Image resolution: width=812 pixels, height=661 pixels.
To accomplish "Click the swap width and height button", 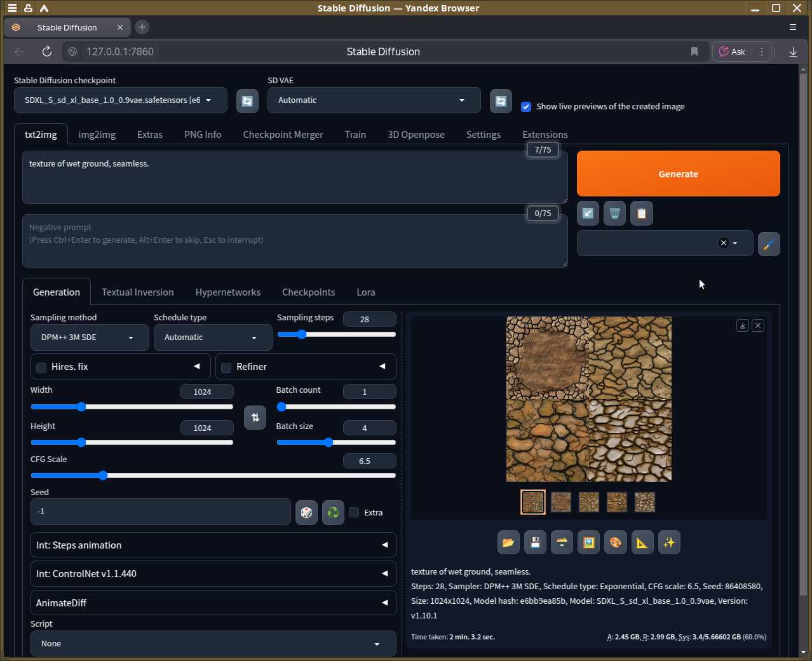I will coord(255,418).
